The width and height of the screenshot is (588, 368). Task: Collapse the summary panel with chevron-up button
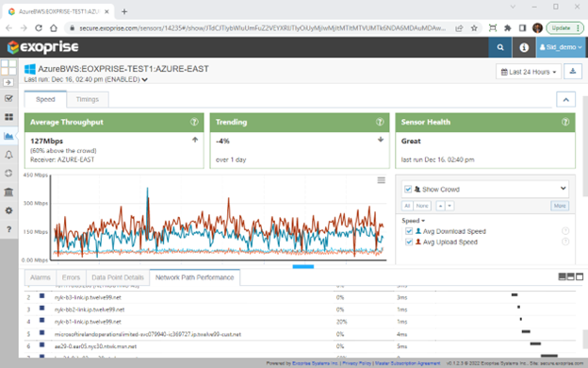pos(566,99)
